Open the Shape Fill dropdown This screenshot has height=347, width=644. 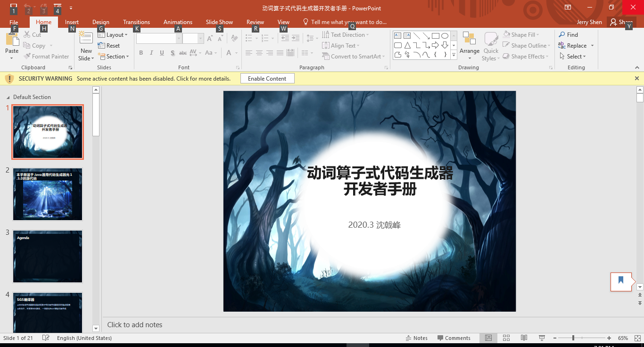[521, 35]
